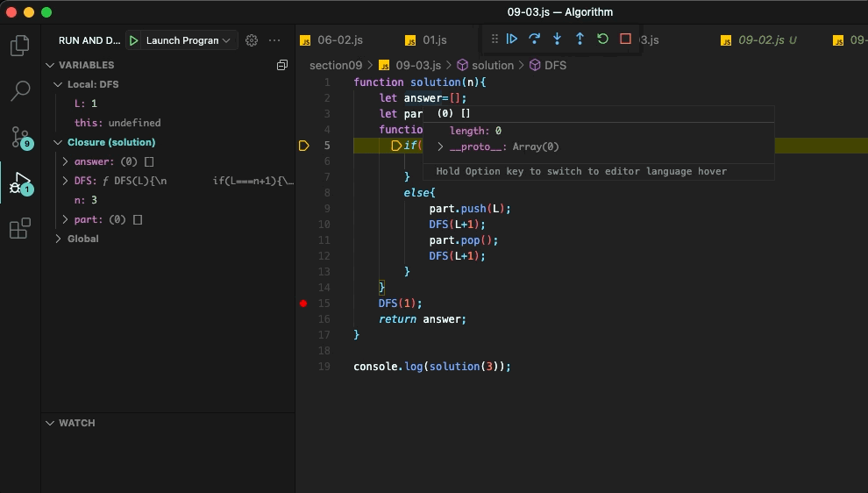Open the Explorer view in activity bar
The width and height of the screenshot is (868, 493).
coord(20,46)
